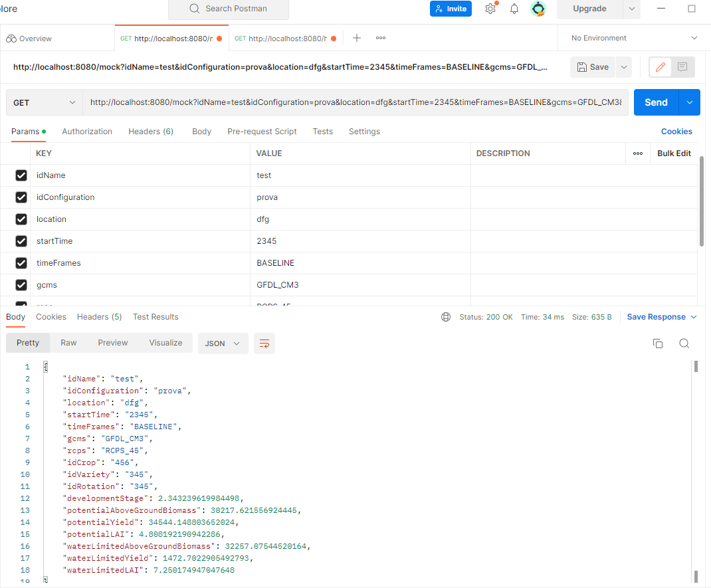The width and height of the screenshot is (711, 588).
Task: Open the Headers (6) request tab
Action: [x=151, y=132]
